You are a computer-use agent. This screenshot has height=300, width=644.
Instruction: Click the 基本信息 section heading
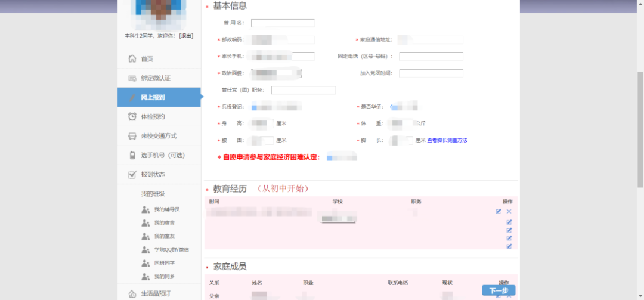(230, 6)
